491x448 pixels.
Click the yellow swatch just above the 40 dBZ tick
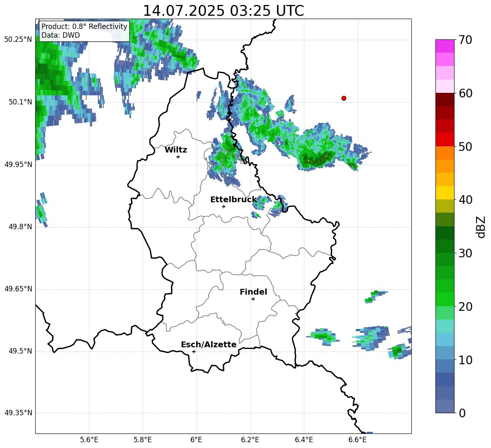click(x=445, y=193)
